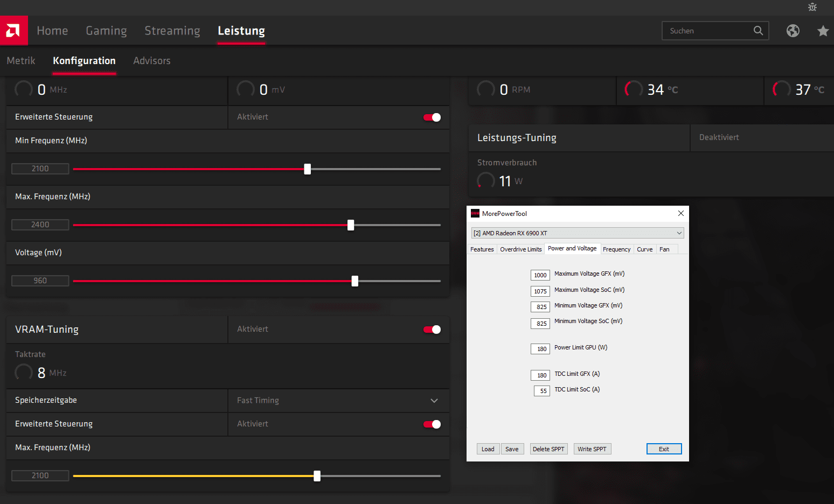Click Minimum Voltage SoC field
834x504 pixels.
click(x=540, y=324)
